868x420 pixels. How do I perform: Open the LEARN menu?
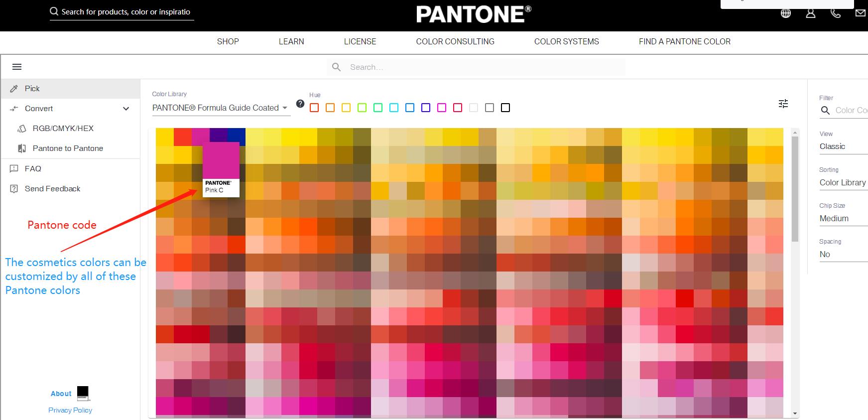tap(291, 41)
